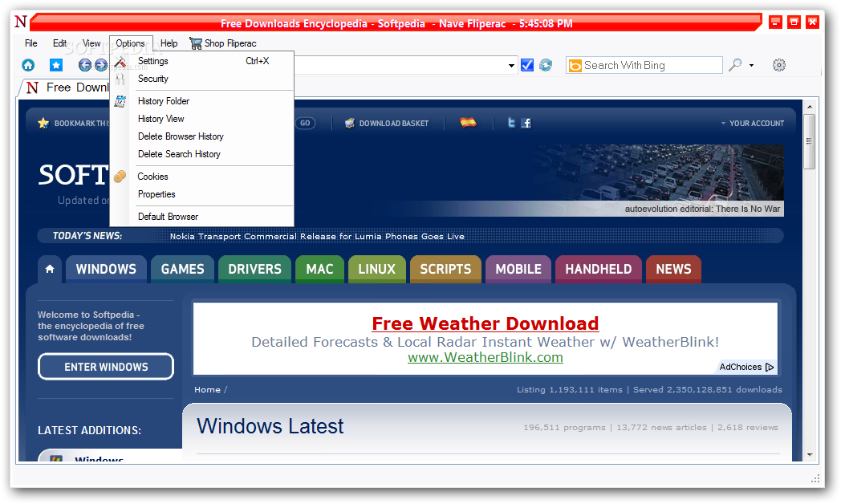The image size is (841, 504).
Task: Navigate forward with the right arrow
Action: [101, 66]
